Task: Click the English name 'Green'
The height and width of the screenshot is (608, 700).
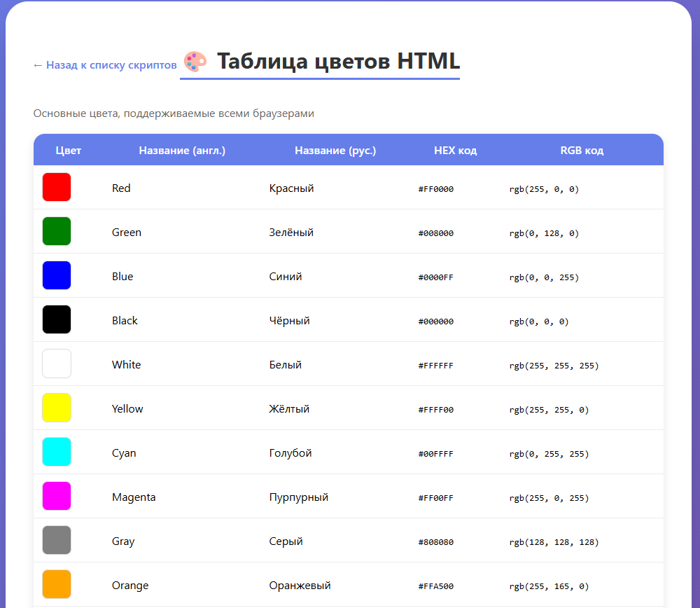Action: [x=127, y=233]
